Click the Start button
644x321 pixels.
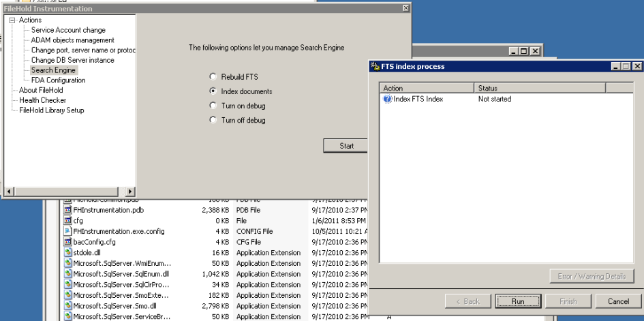(346, 146)
